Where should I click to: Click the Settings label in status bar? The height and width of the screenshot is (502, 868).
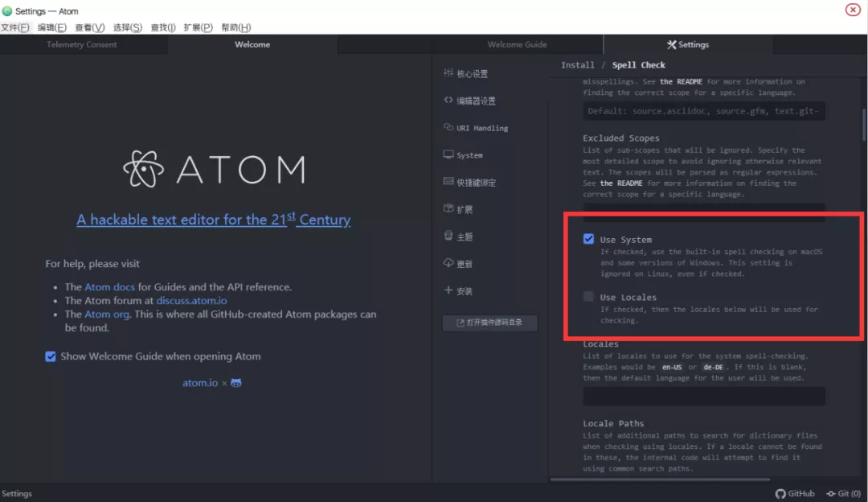[17, 494]
